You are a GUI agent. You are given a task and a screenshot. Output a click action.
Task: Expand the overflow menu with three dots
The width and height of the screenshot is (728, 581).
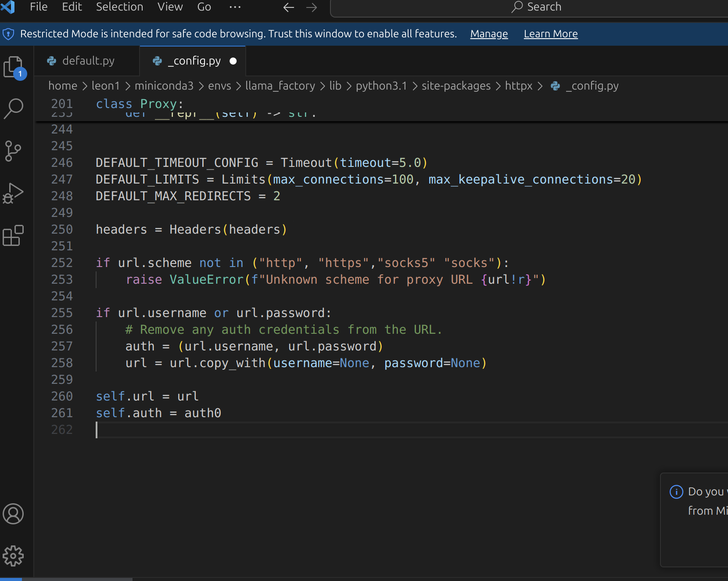point(235,7)
